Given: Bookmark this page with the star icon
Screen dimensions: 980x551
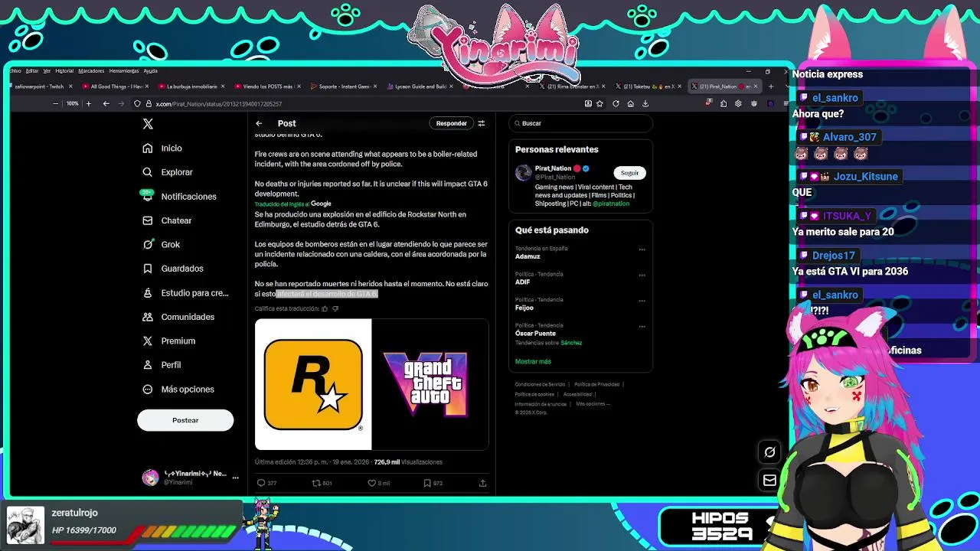Looking at the screenshot, I should 599,103.
